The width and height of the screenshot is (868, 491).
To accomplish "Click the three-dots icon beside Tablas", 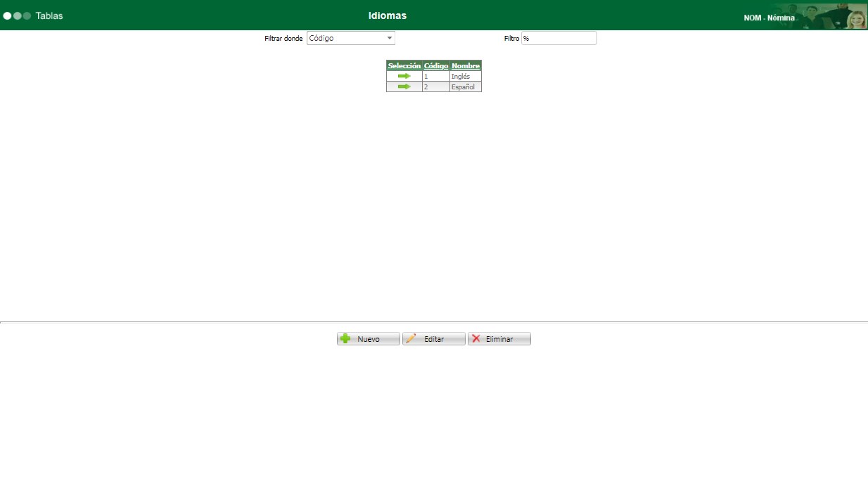I will coord(17,15).
